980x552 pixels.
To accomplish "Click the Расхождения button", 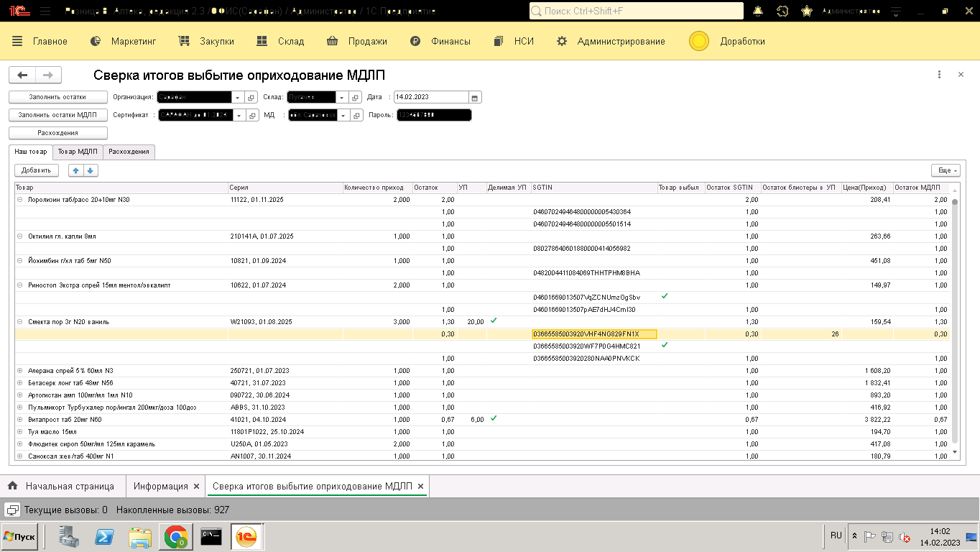I will tap(57, 133).
